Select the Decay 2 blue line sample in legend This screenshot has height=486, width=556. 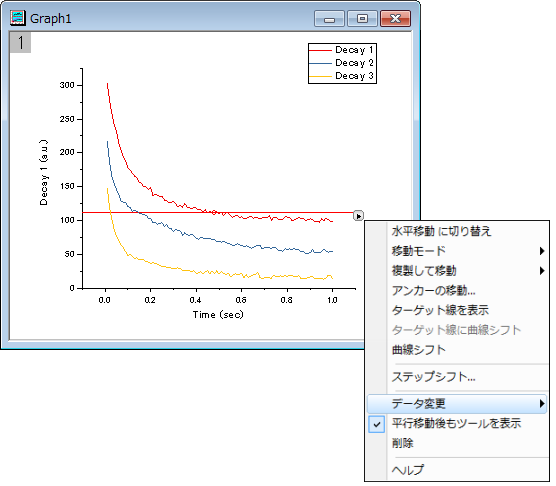click(x=320, y=63)
